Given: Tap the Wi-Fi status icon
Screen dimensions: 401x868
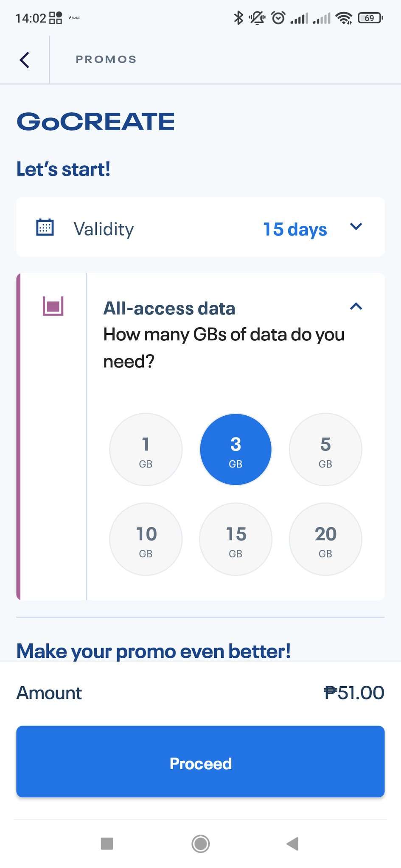Looking at the screenshot, I should 343,18.
